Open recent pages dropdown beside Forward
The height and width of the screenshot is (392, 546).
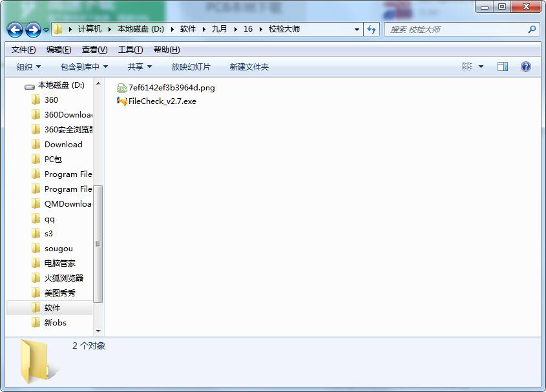point(46,30)
